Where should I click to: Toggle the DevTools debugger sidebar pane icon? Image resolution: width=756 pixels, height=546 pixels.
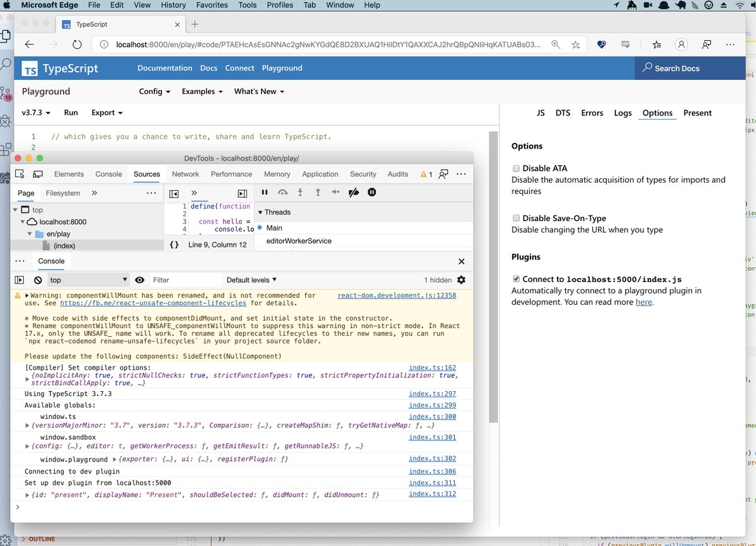242,193
